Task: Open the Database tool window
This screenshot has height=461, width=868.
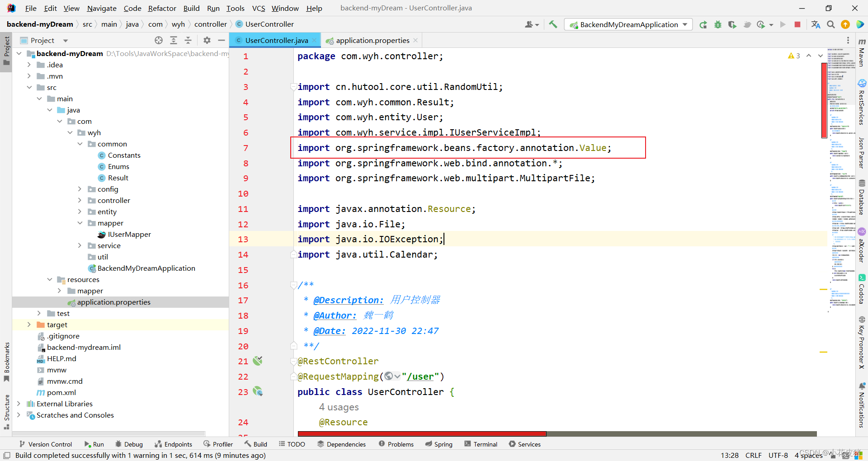Action: click(x=862, y=197)
